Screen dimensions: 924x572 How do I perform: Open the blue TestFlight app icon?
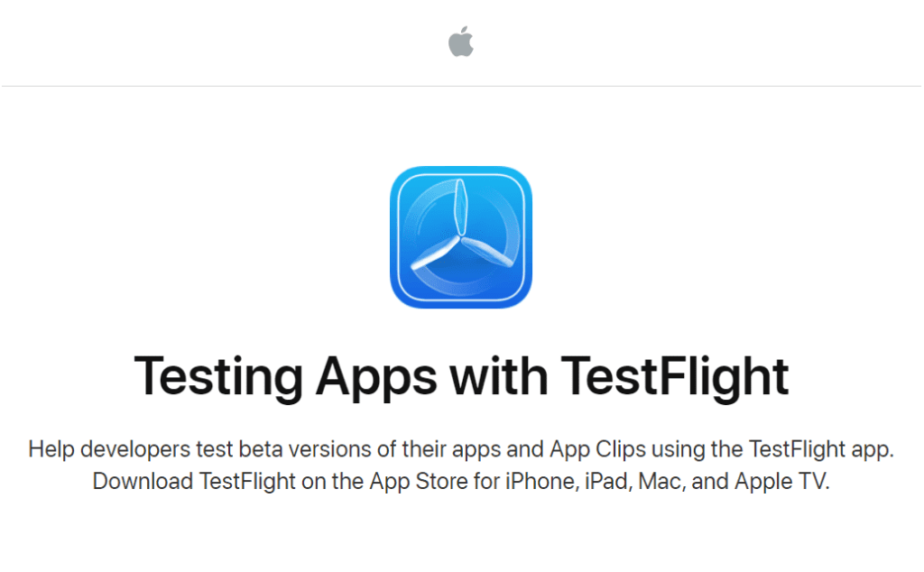(461, 237)
